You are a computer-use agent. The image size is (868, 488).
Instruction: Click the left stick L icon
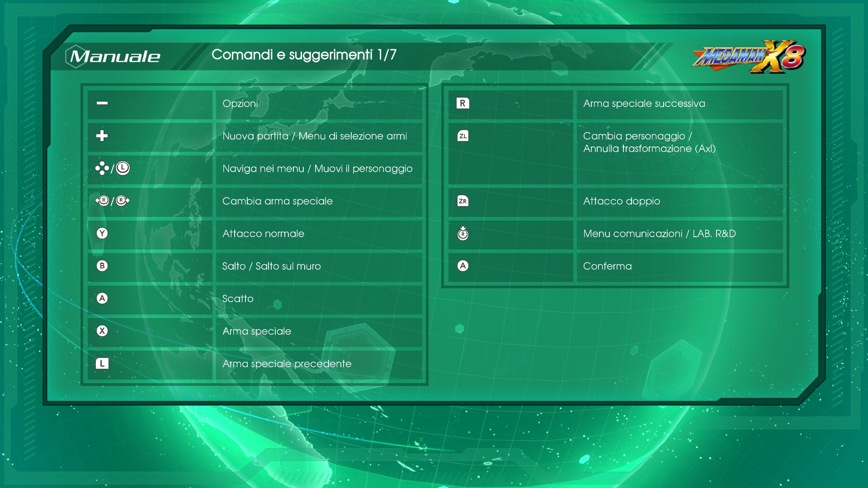[123, 168]
